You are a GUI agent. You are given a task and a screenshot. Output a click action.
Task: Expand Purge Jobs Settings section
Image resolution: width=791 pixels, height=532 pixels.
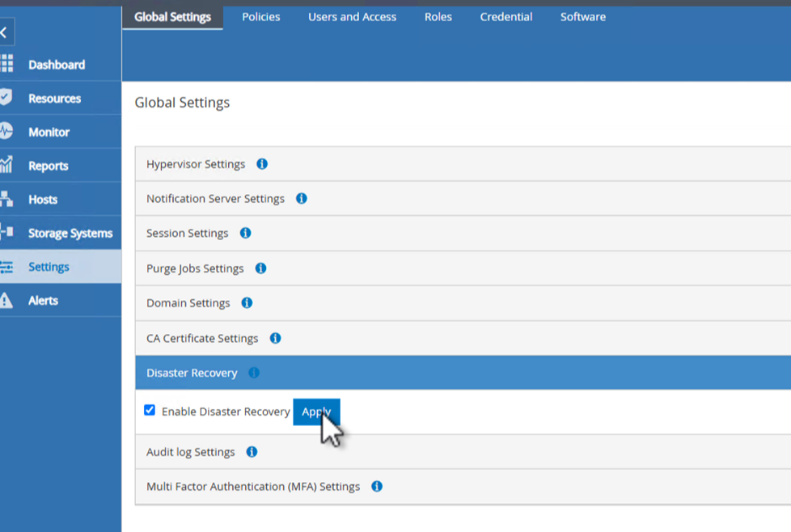coord(195,268)
